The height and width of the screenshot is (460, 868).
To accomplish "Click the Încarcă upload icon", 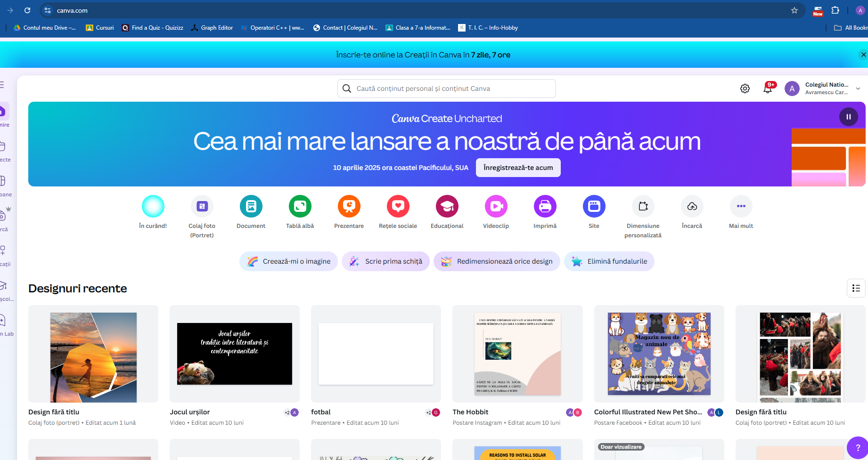I will [692, 206].
